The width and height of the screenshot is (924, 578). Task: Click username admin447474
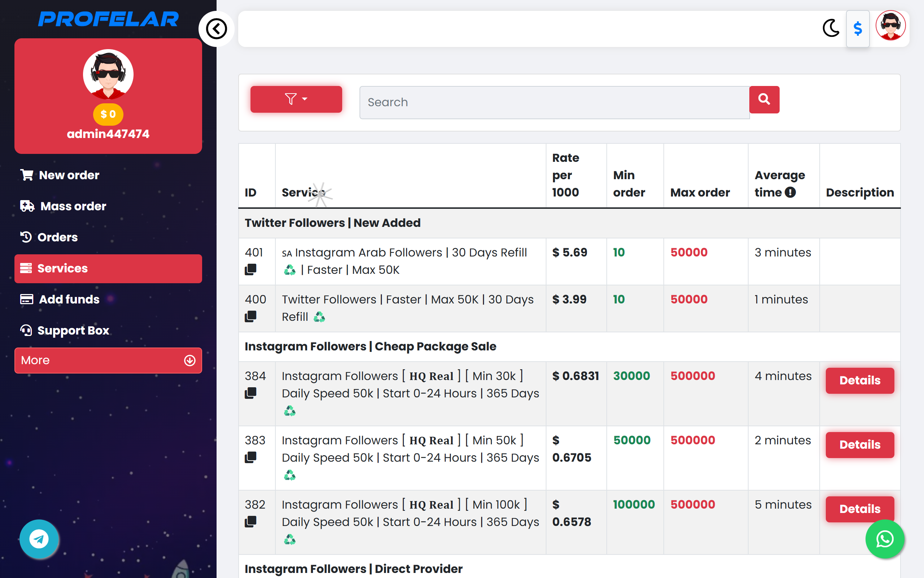[x=108, y=134]
